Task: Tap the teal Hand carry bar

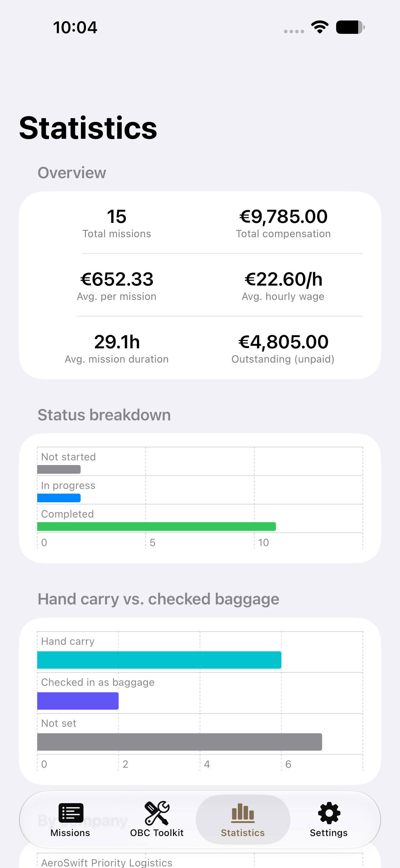Action: click(159, 660)
